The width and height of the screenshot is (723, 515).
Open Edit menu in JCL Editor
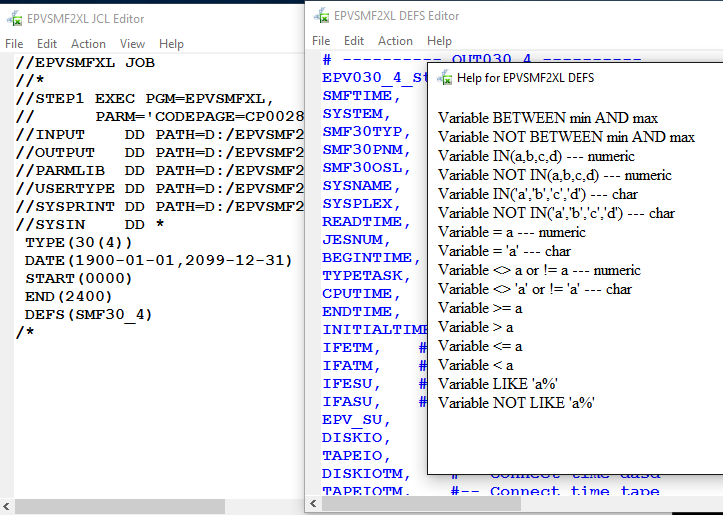47,44
